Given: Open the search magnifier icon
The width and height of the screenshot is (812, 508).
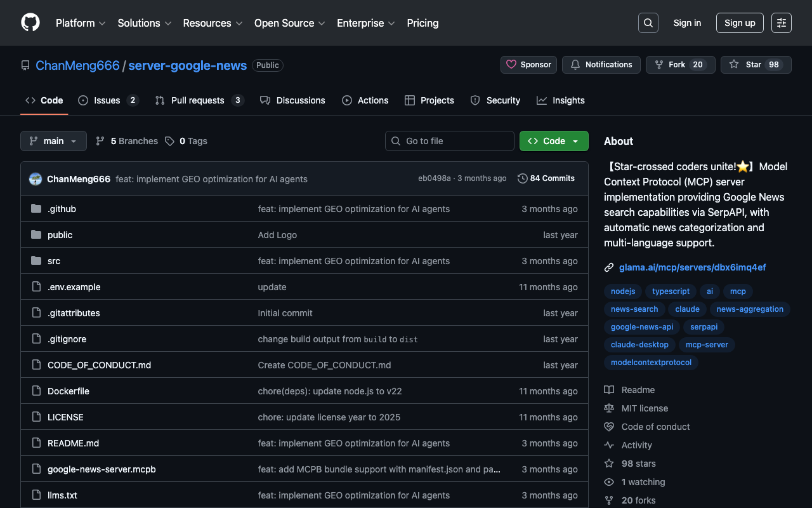Looking at the screenshot, I should tap(648, 23).
